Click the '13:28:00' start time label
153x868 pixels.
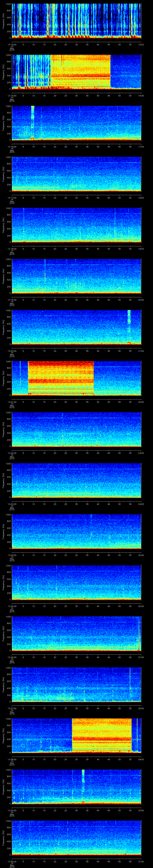coord(12,759)
